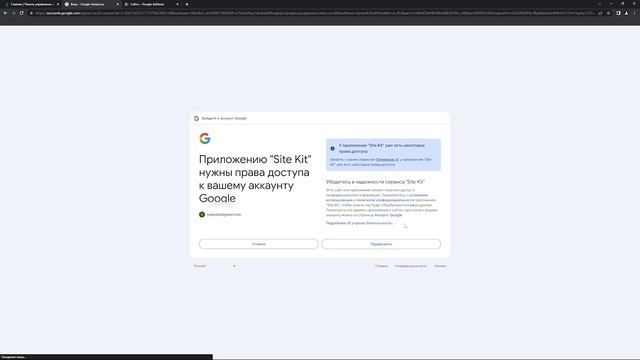Click the browser Back arrow
Image resolution: width=640 pixels, height=360 pixels.
point(5,13)
